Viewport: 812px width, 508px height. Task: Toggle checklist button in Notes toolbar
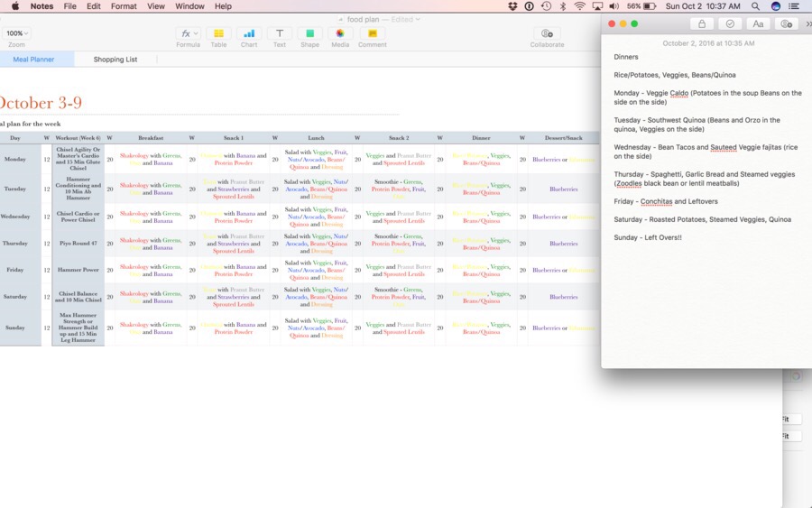[730, 24]
